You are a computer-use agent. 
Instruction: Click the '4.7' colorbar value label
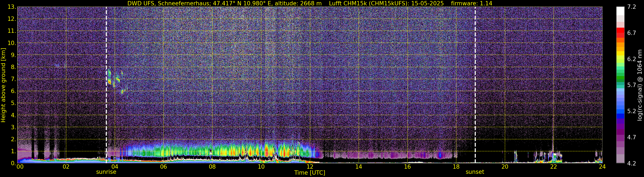(x=632, y=137)
